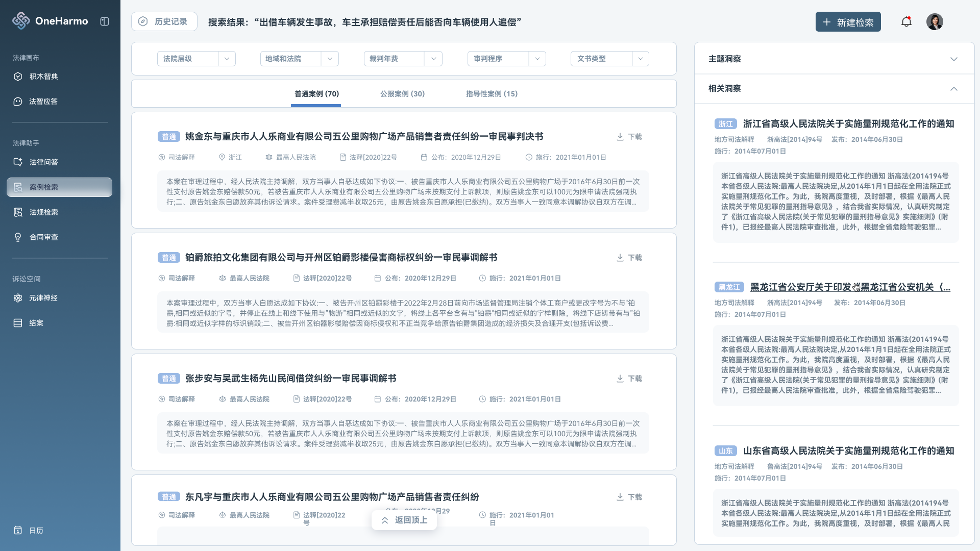Open 姚金东与重庆市人人乐 case title
Image resolution: width=980 pixels, height=551 pixels.
pos(364,137)
